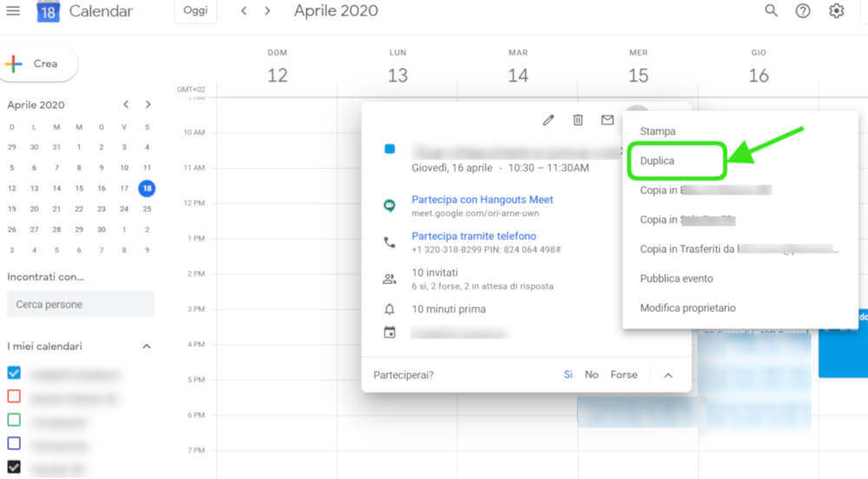Click the meet.google.com/ori-arne-uwn address
868x479 pixels.
pyautogui.click(x=475, y=213)
